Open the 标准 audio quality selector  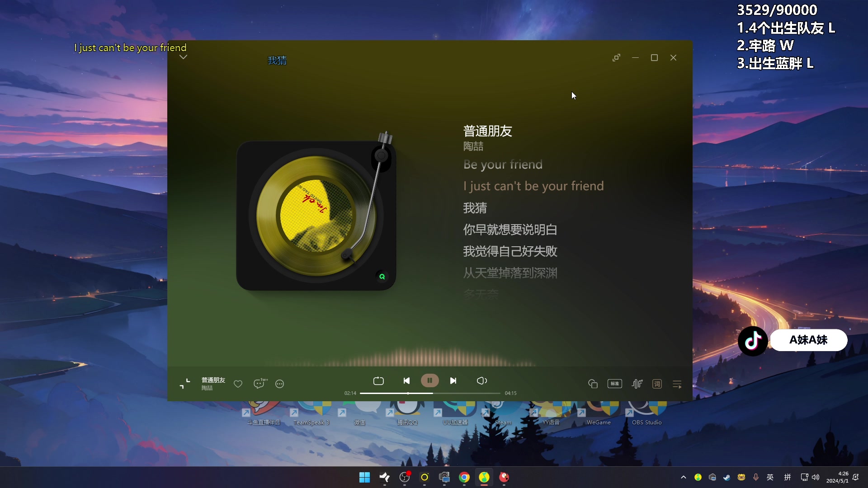point(615,384)
